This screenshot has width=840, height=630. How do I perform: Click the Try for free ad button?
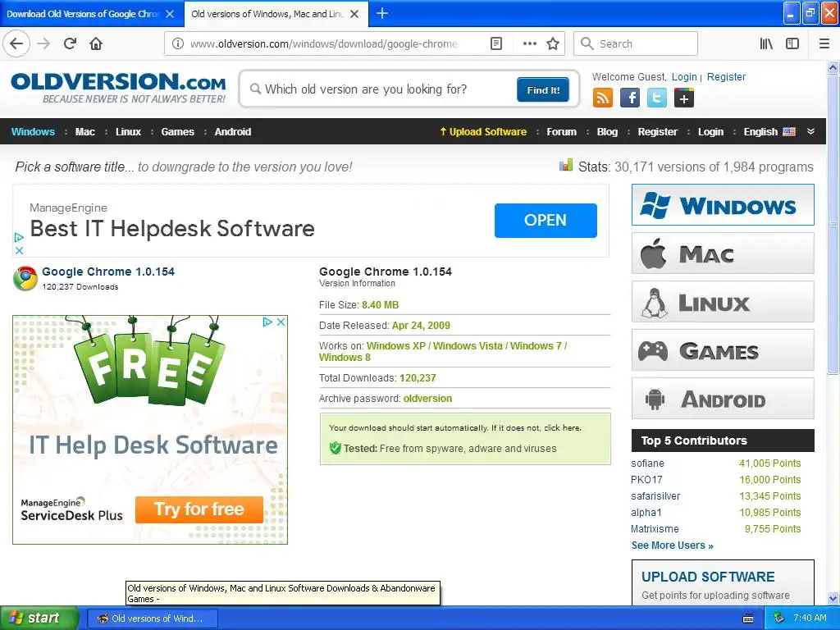pos(199,509)
